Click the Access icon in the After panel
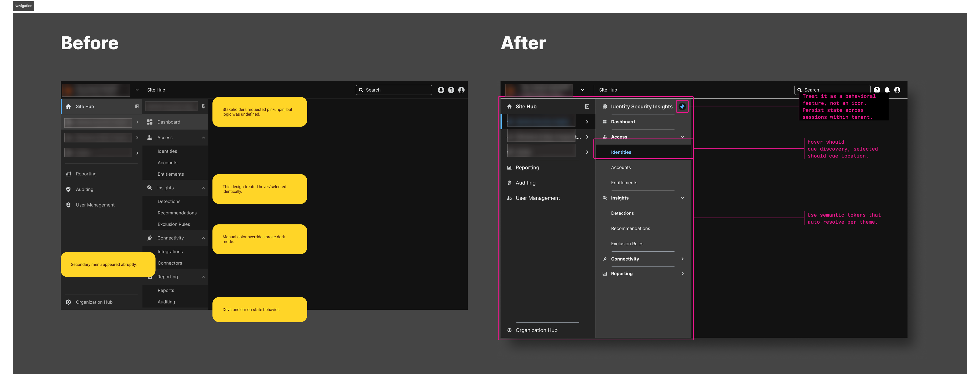This screenshot has width=980, height=387. pyautogui.click(x=605, y=137)
